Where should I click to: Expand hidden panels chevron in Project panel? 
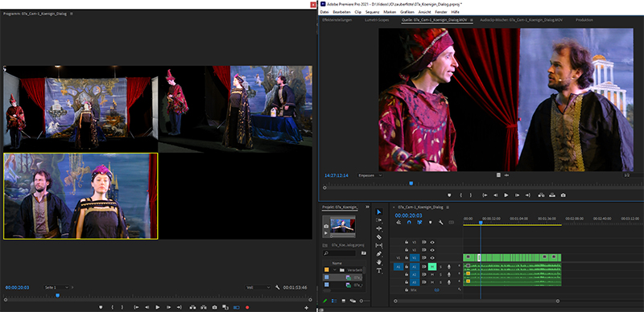[367, 207]
